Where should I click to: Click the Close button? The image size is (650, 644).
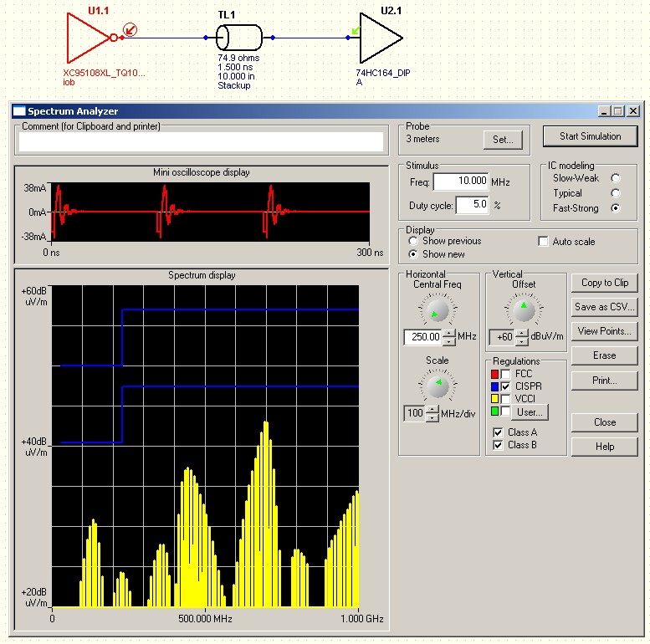[x=604, y=422]
